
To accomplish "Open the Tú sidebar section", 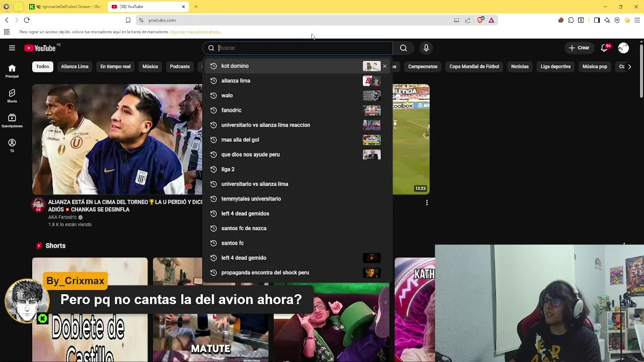I will coord(12,145).
